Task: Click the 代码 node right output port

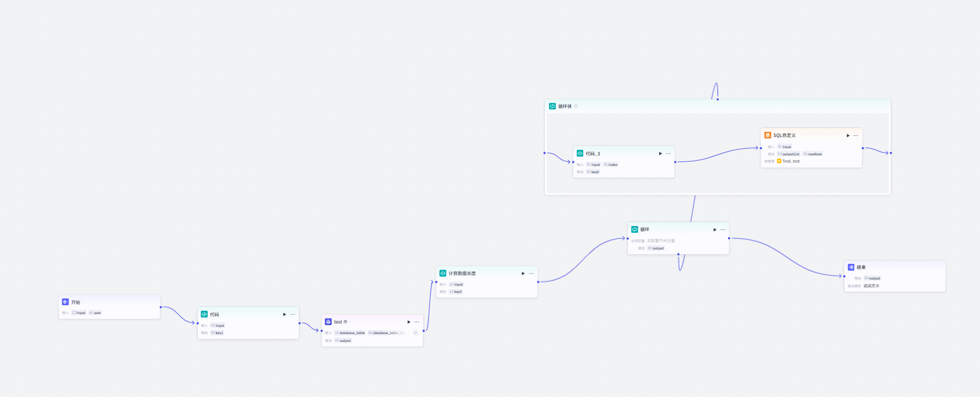Action: [x=300, y=323]
